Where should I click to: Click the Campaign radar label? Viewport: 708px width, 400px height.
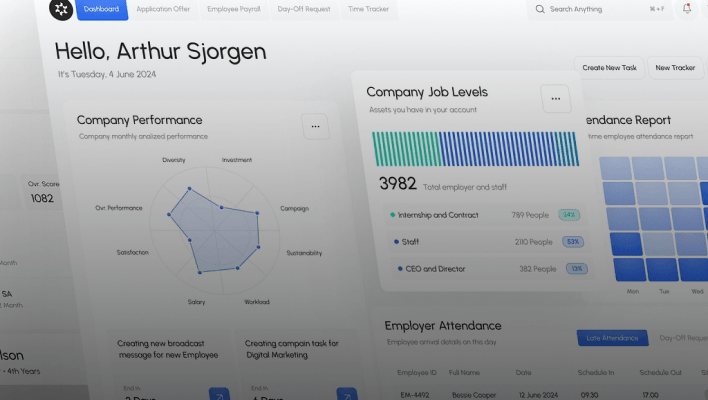(294, 209)
